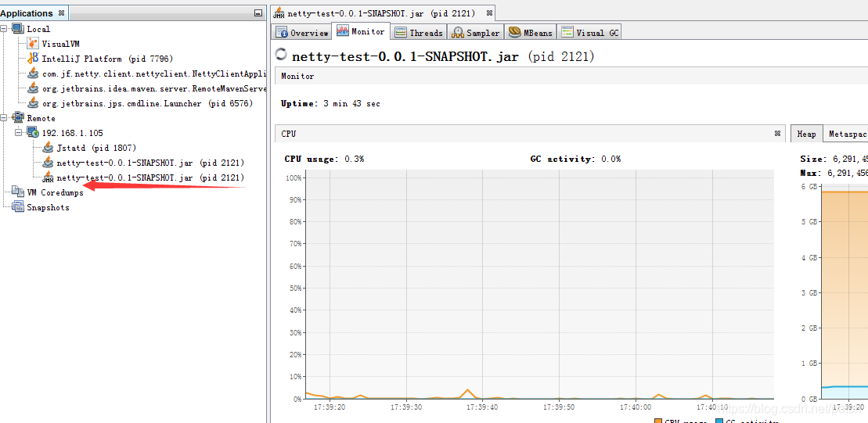The image size is (868, 423).
Task: Click the JMX icon of second netty-test entry
Action: tap(48, 177)
